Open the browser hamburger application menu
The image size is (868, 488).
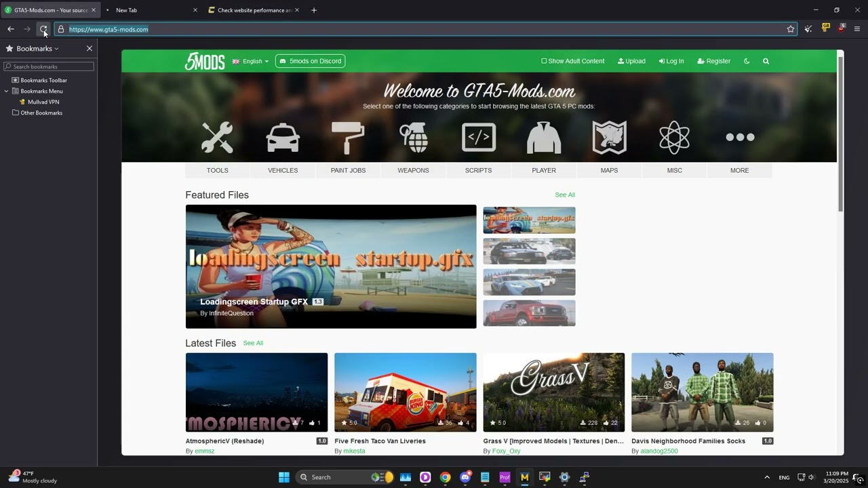[x=857, y=29]
